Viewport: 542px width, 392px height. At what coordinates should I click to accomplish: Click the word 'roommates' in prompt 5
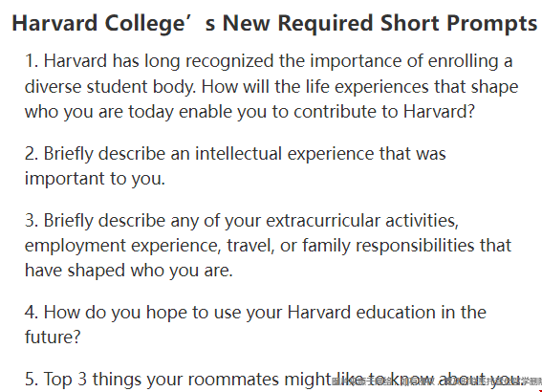click(233, 380)
